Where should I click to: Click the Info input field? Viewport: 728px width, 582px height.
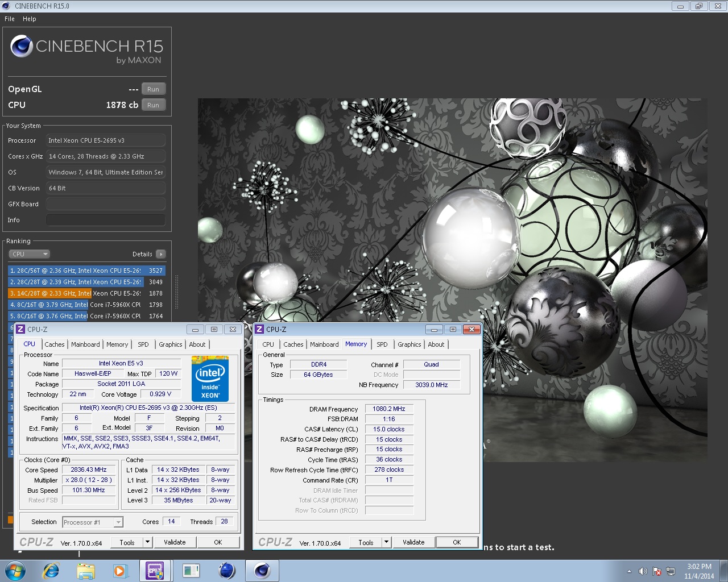pos(106,220)
